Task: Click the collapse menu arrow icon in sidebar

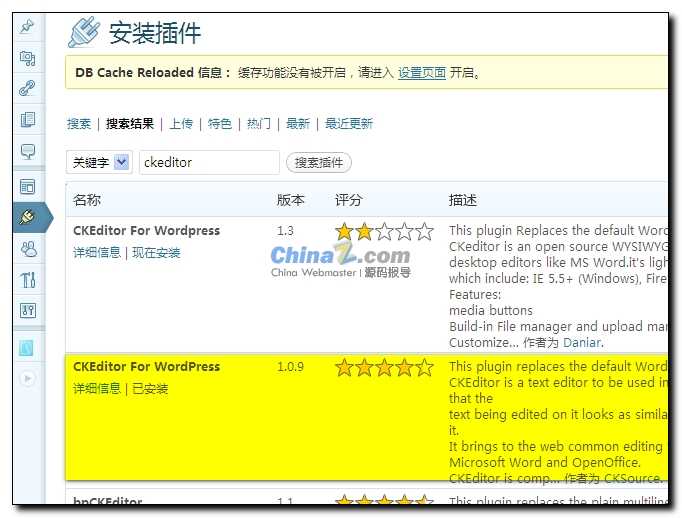Action: click(x=27, y=378)
